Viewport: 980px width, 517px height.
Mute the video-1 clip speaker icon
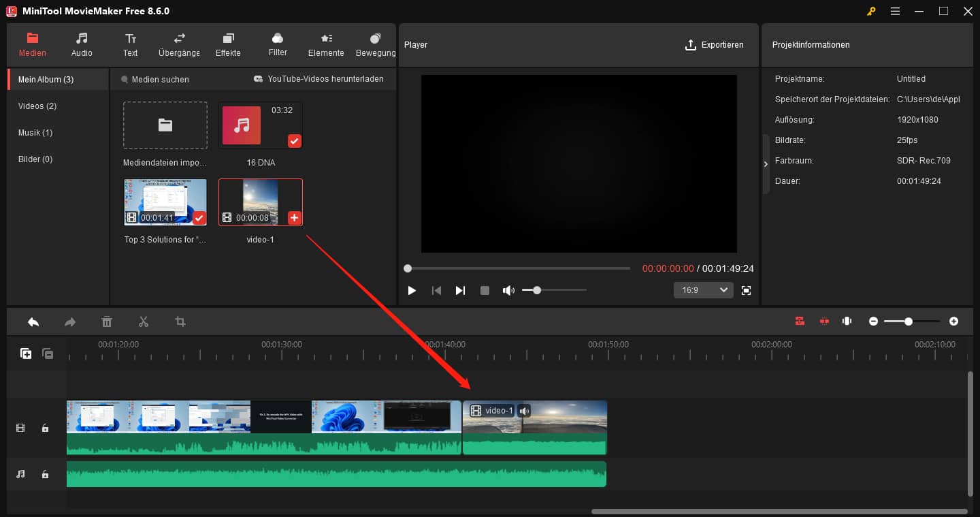[523, 410]
